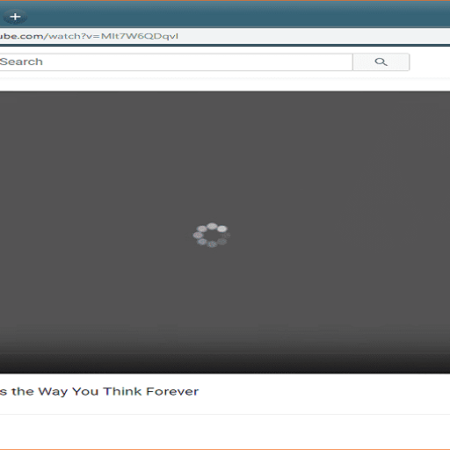
Task: Click the blank area below the video title
Action: point(225,432)
